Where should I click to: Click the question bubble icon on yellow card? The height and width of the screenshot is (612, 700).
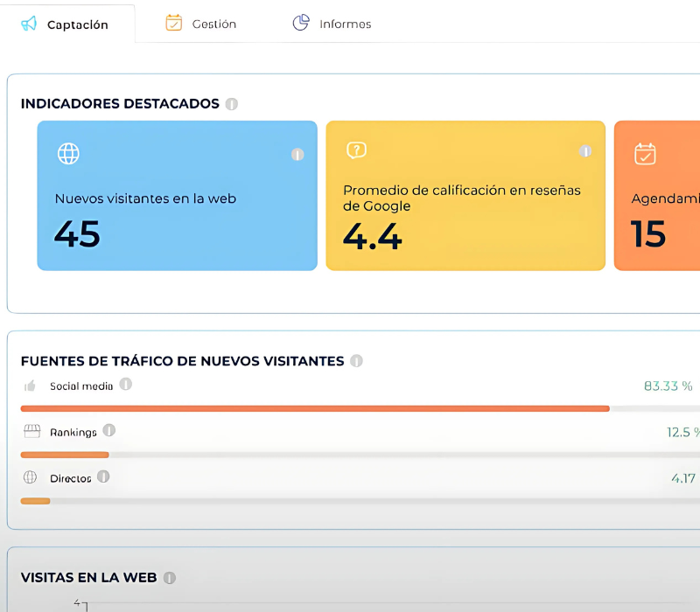click(x=356, y=150)
